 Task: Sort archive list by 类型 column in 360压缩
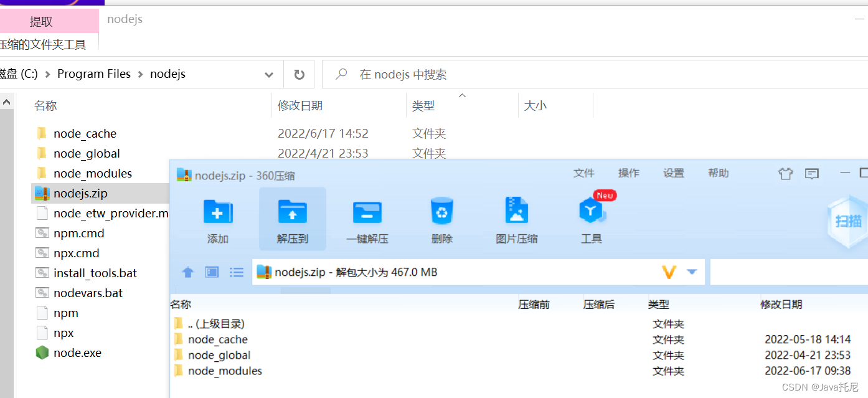pos(658,305)
